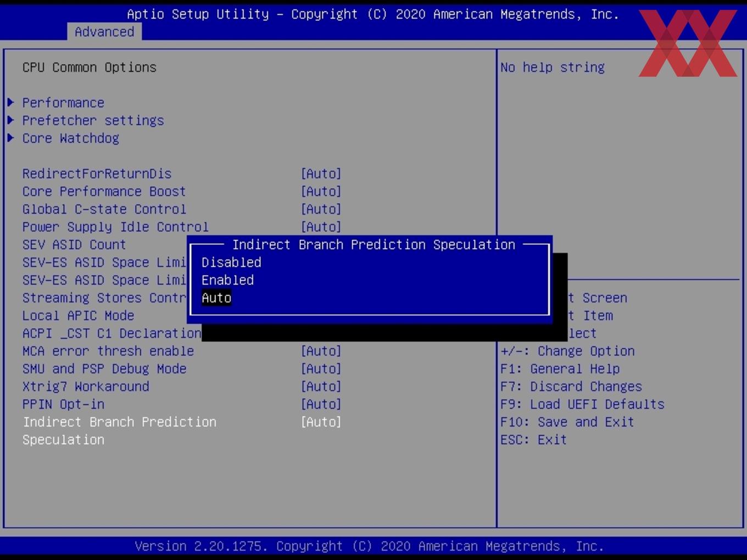Open the RedirectForReturnDis [Auto] value

click(x=321, y=173)
